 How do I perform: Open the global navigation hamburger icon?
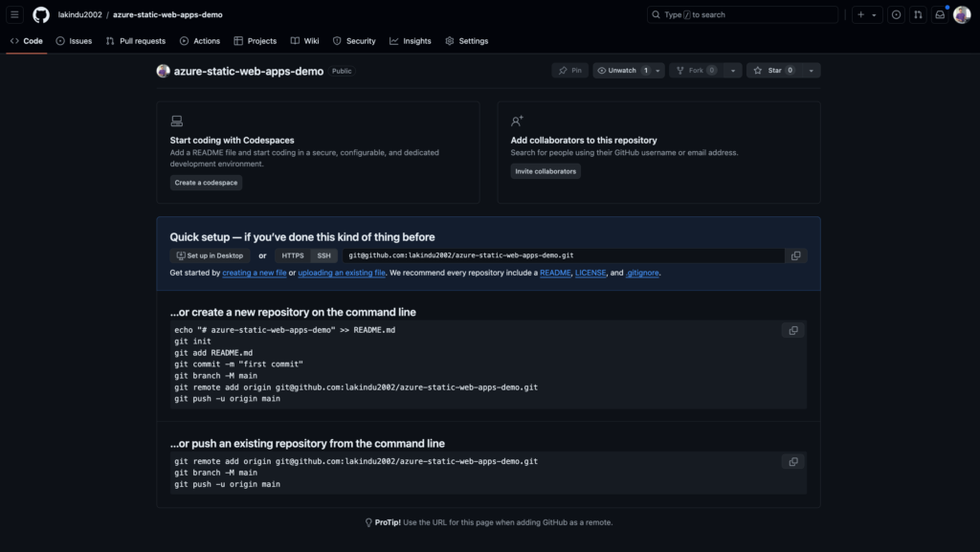(14, 14)
